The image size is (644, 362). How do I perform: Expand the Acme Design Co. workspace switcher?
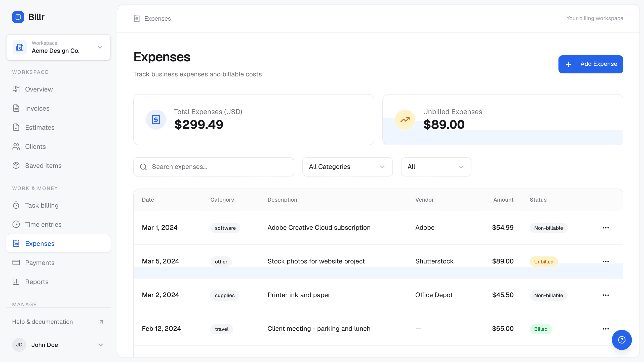click(x=58, y=47)
